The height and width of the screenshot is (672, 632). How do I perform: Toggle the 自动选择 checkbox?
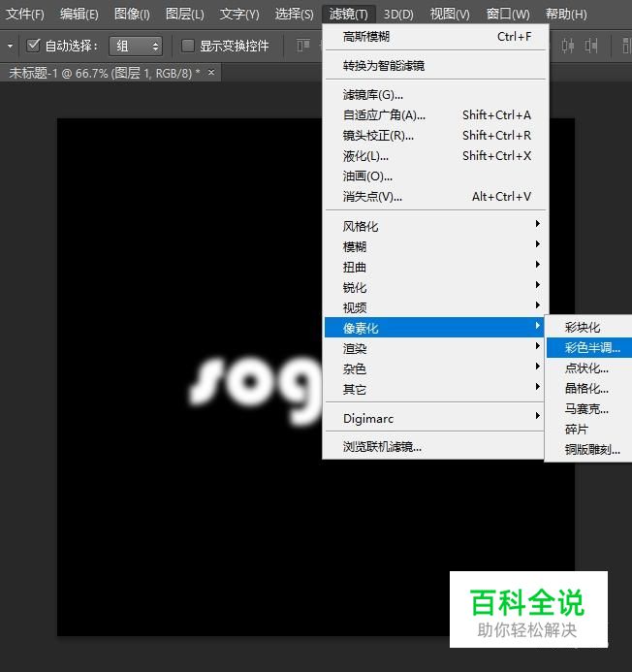[x=33, y=45]
